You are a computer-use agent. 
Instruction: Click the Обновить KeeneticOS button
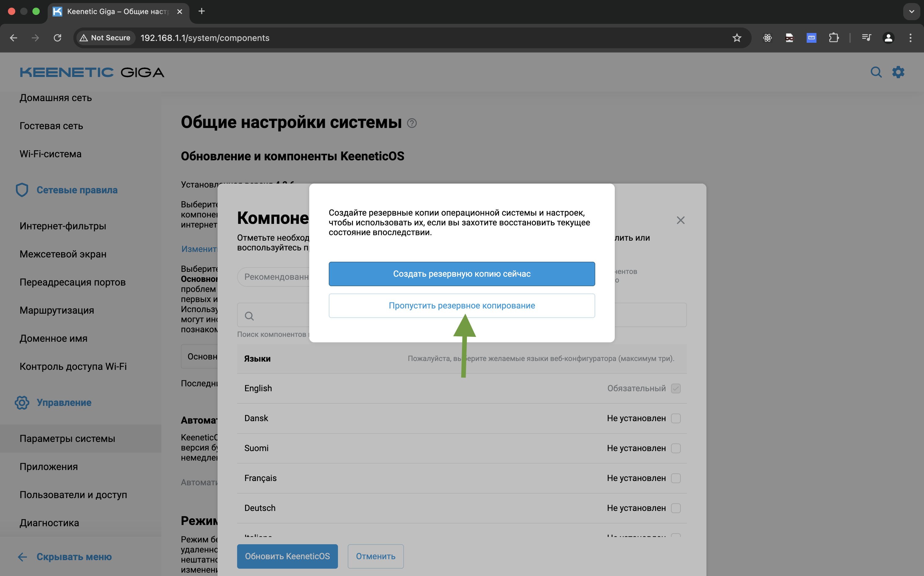tap(287, 556)
